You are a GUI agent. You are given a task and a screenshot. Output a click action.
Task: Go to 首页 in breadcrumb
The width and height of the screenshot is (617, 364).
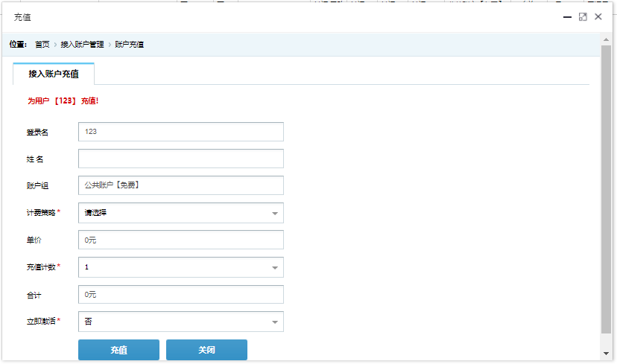click(x=42, y=45)
